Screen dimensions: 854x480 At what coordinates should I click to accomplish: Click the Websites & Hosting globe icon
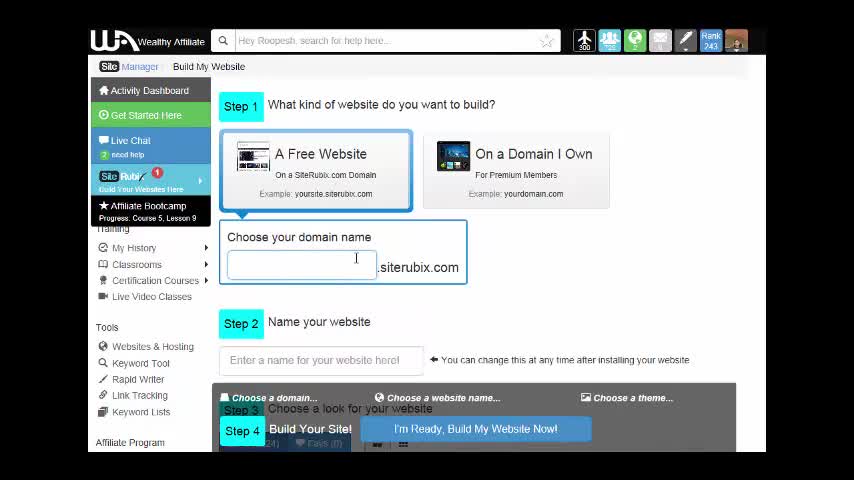click(x=103, y=346)
